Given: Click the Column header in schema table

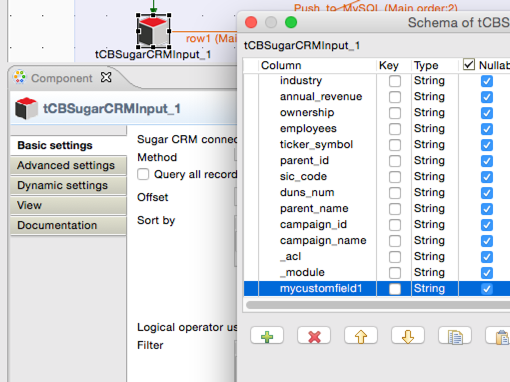Looking at the screenshot, I should (x=318, y=65).
